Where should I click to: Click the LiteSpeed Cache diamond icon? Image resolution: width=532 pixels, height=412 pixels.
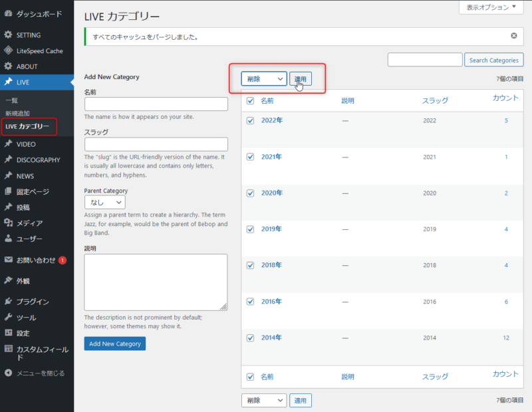(x=8, y=51)
